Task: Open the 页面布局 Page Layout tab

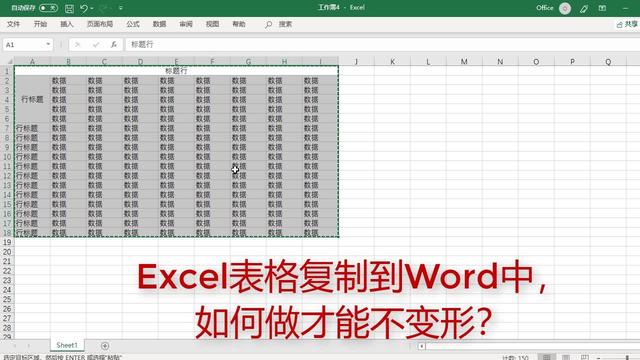Action: [x=100, y=24]
